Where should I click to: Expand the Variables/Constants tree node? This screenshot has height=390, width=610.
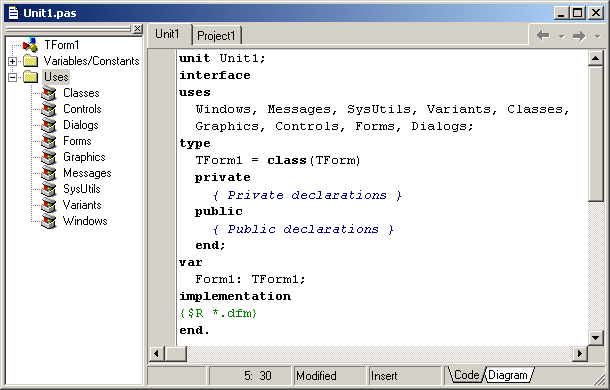pos(12,61)
